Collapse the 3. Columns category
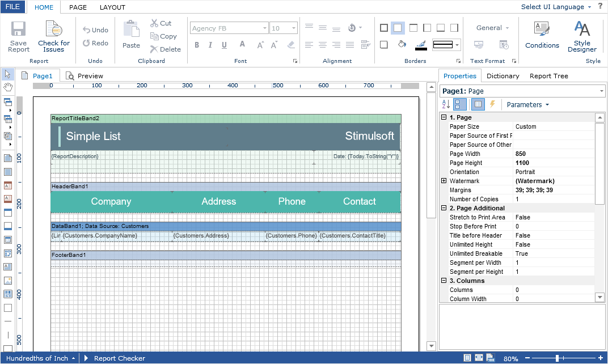The width and height of the screenshot is (608, 364). pos(444,280)
